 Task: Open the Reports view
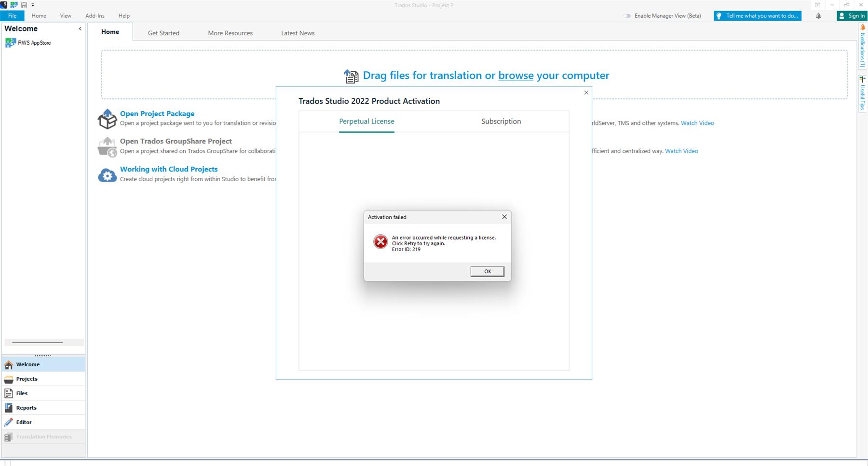[43, 408]
